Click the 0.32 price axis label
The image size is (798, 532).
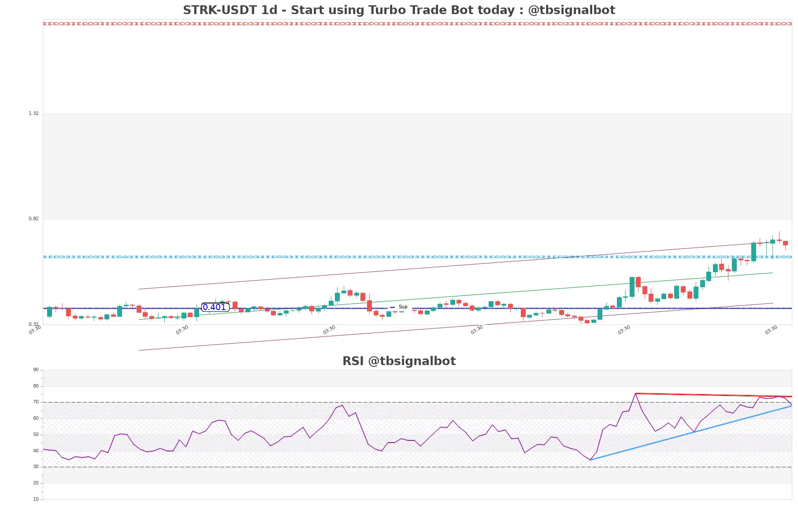(33, 325)
